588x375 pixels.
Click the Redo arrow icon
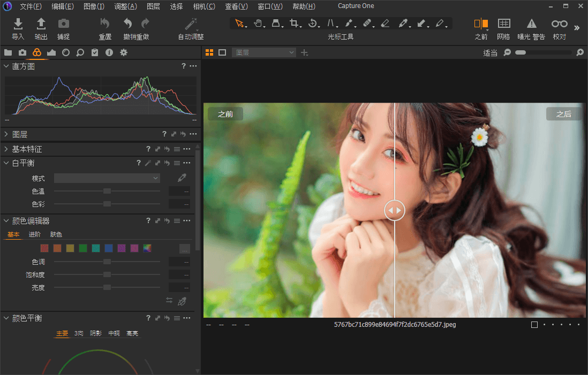(145, 24)
